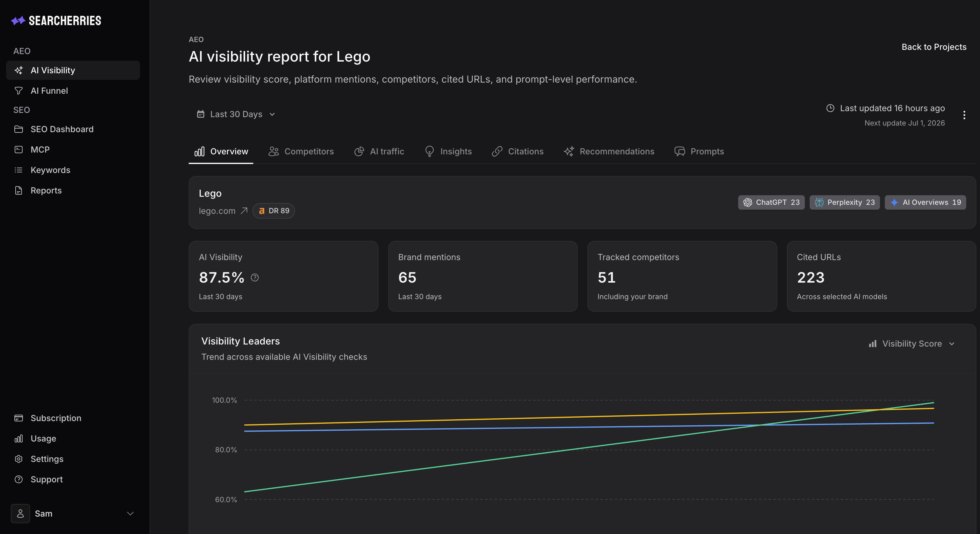980x534 pixels.
Task: Open the Visibility Score metric dropdown
Action: (912, 344)
